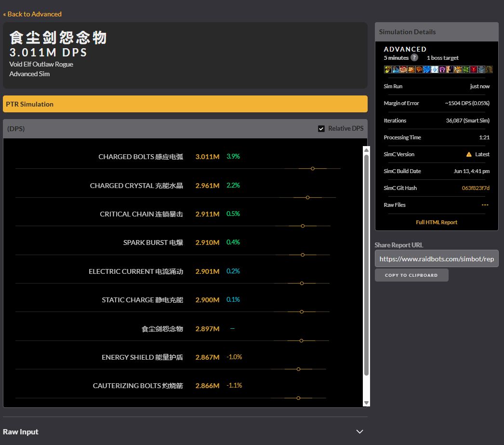Click the frost crystal buff icon
Screen dimensions: 504x445
point(434,69)
